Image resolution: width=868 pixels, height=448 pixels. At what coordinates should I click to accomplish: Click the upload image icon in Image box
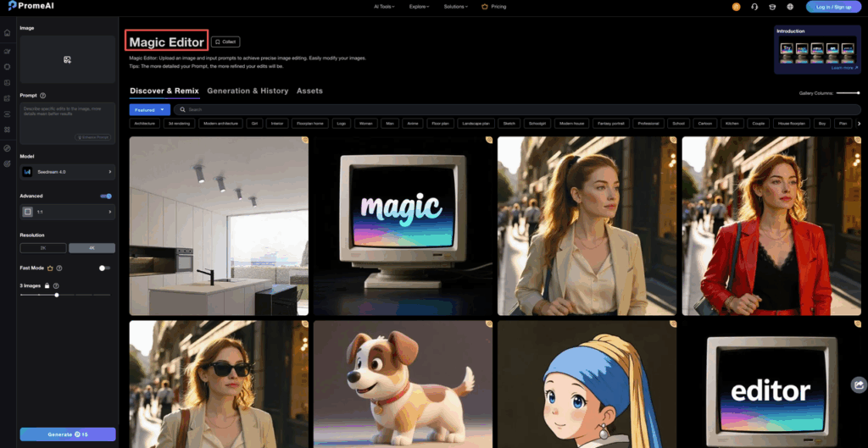[x=68, y=60]
